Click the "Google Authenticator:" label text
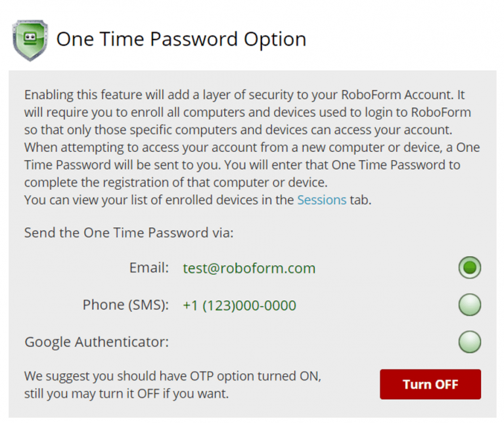The height and width of the screenshot is (423, 504). tap(97, 342)
